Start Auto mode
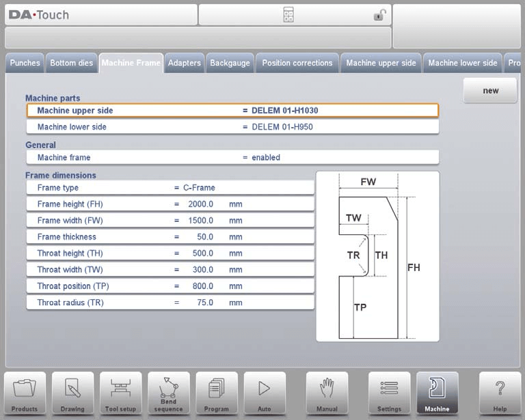Image resolution: width=525 pixels, height=420 pixels. click(265, 393)
